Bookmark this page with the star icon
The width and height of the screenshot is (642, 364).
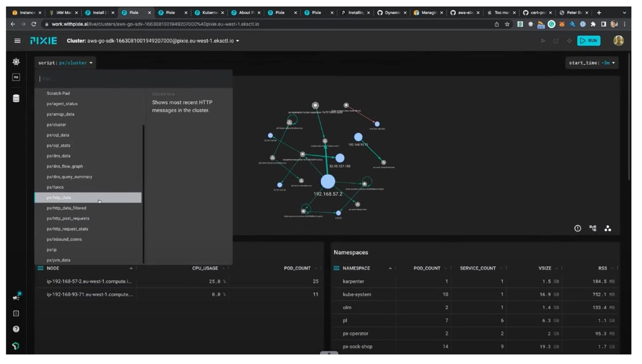pos(507,24)
